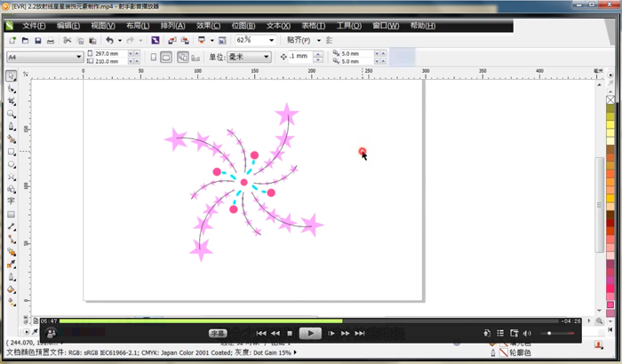
Task: Click the Print icon in toolbar
Action: click(x=52, y=41)
